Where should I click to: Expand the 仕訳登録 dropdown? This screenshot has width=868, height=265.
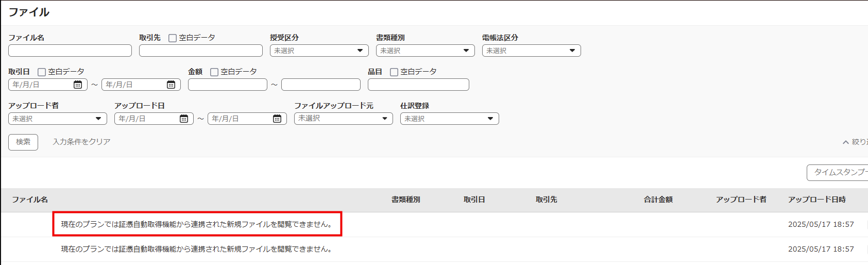[449, 119]
